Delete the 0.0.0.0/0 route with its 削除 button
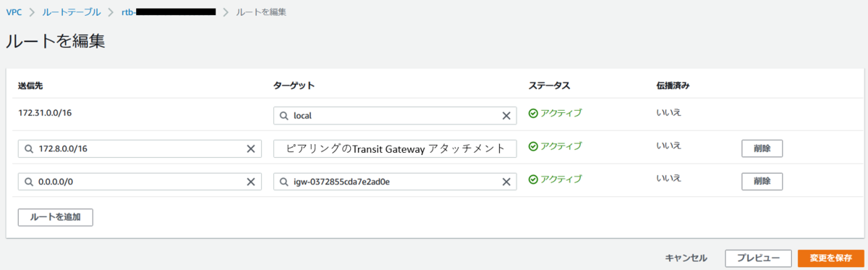868x270 pixels. [x=762, y=181]
